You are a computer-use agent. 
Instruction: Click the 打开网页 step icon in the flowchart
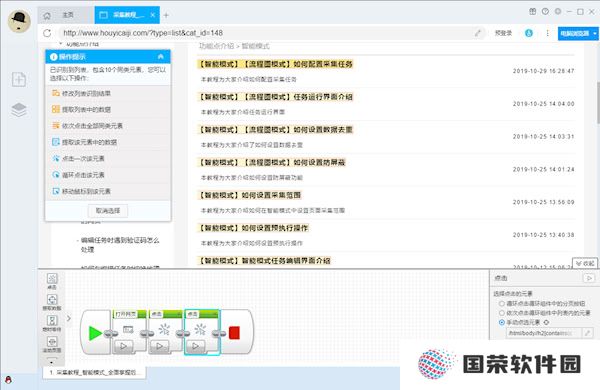coord(128,329)
